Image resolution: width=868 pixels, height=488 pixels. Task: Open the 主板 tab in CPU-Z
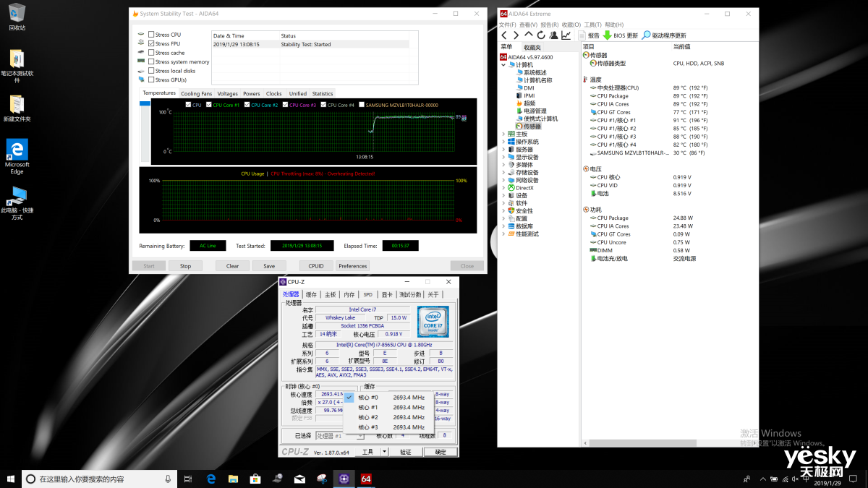331,294
